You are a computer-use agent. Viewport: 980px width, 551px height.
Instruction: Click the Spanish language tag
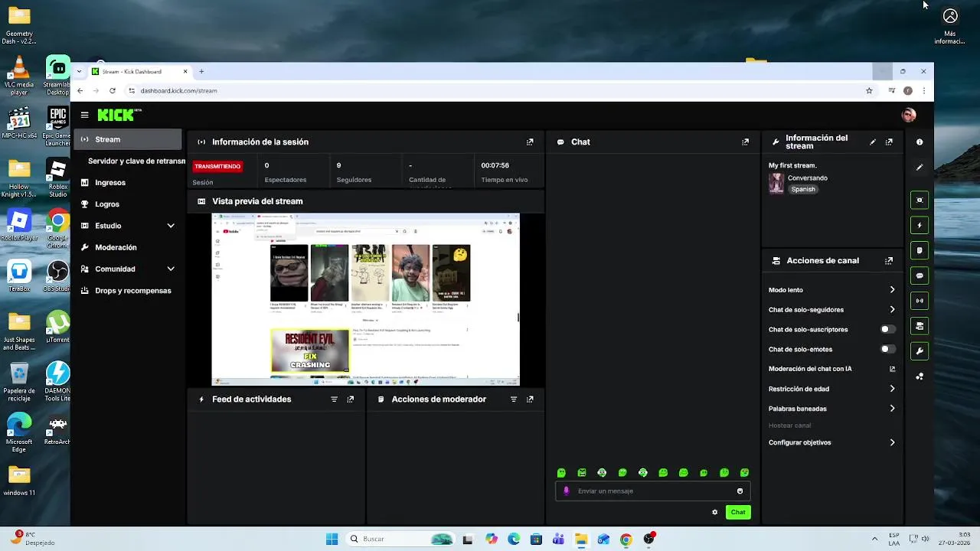[x=803, y=189]
